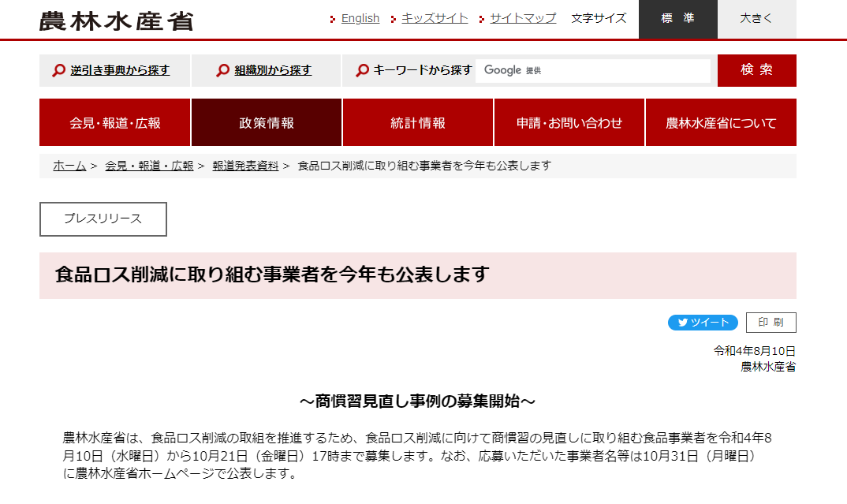Click the magnifier icon beside 組織別から探す
The height and width of the screenshot is (504, 847).
click(x=222, y=71)
